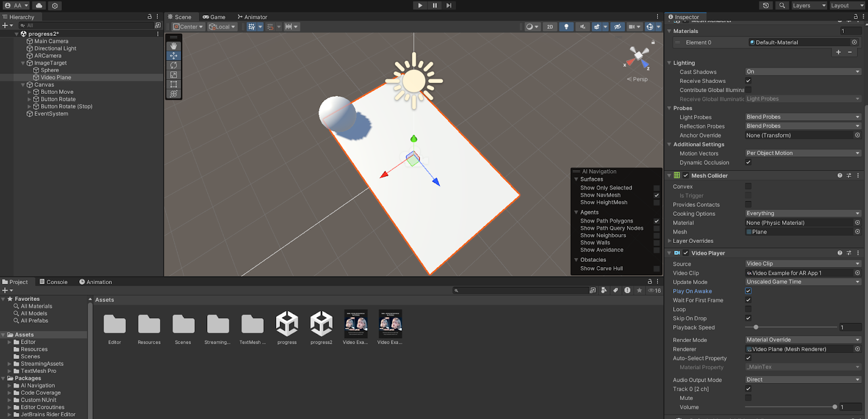Select the Move tool
Screen dimensions: 868x419
pyautogui.click(x=174, y=56)
